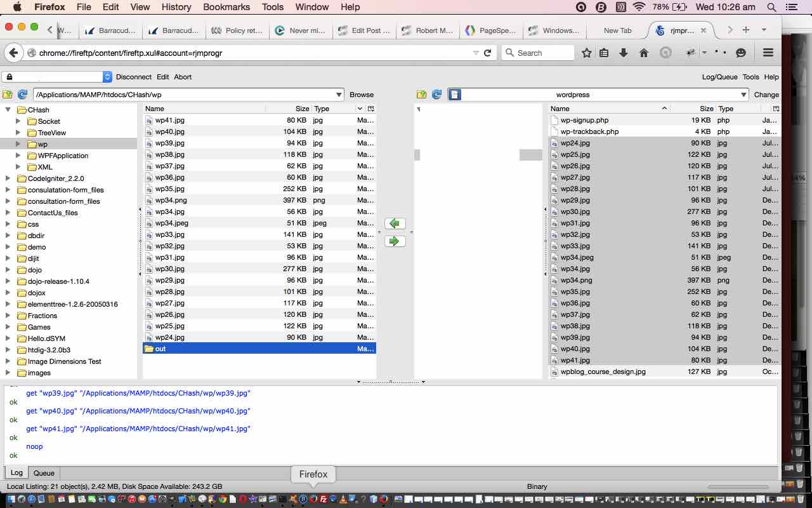Select remote file wp-trackback.php

(x=664, y=131)
